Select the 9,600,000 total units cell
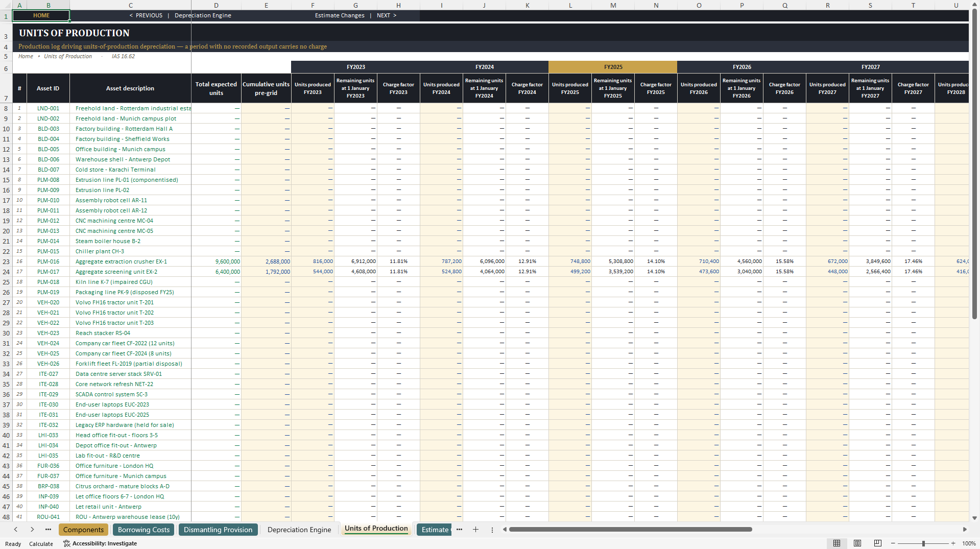The width and height of the screenshot is (980, 549). [x=216, y=261]
